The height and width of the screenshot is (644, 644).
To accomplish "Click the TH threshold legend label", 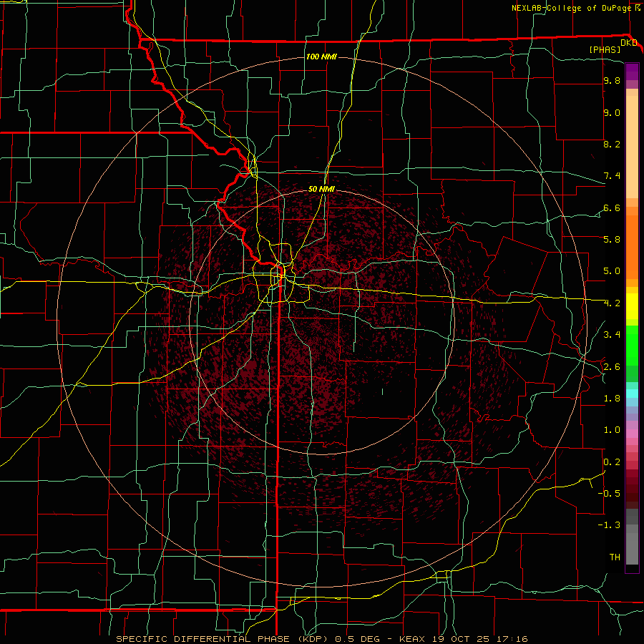I will [x=615, y=557].
